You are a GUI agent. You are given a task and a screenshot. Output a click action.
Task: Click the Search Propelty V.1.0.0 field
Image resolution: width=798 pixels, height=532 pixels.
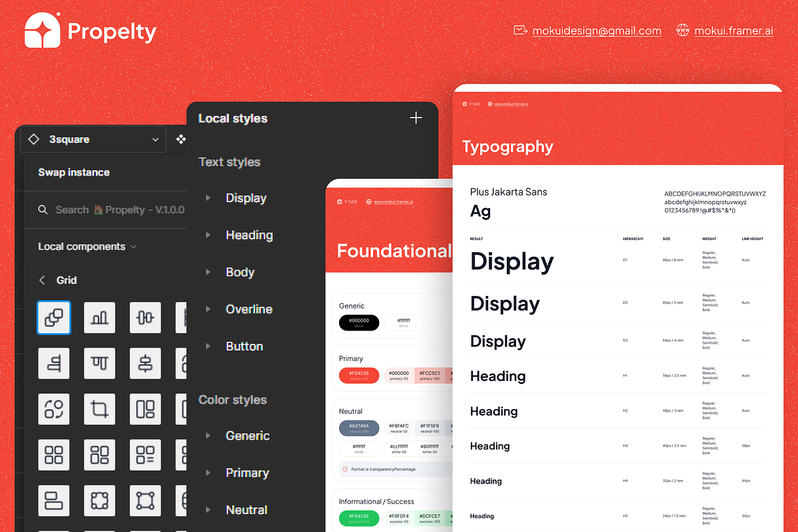tap(112, 209)
